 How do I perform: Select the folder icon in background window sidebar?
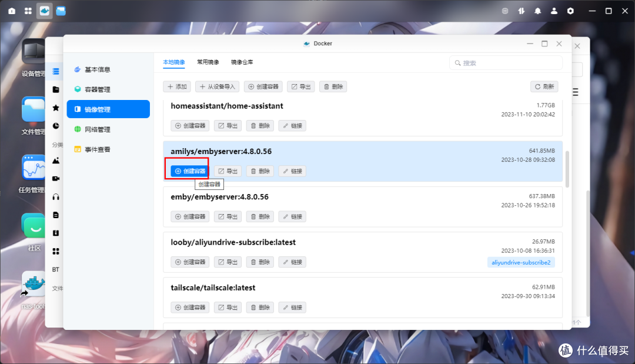coord(56,89)
